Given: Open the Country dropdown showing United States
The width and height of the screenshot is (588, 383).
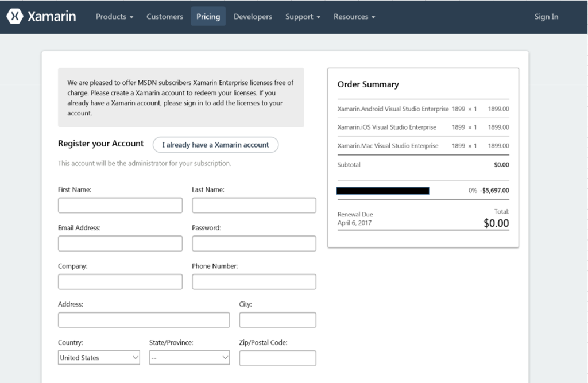Looking at the screenshot, I should pos(99,358).
